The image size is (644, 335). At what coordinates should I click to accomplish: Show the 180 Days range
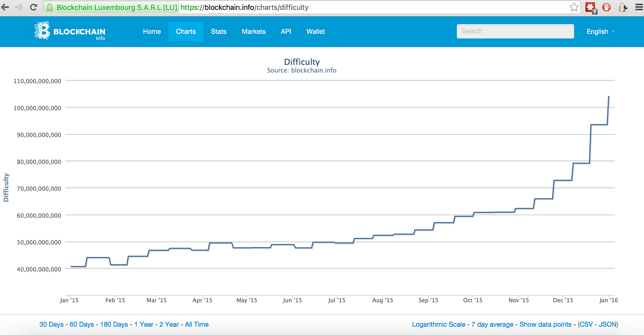pyautogui.click(x=114, y=324)
